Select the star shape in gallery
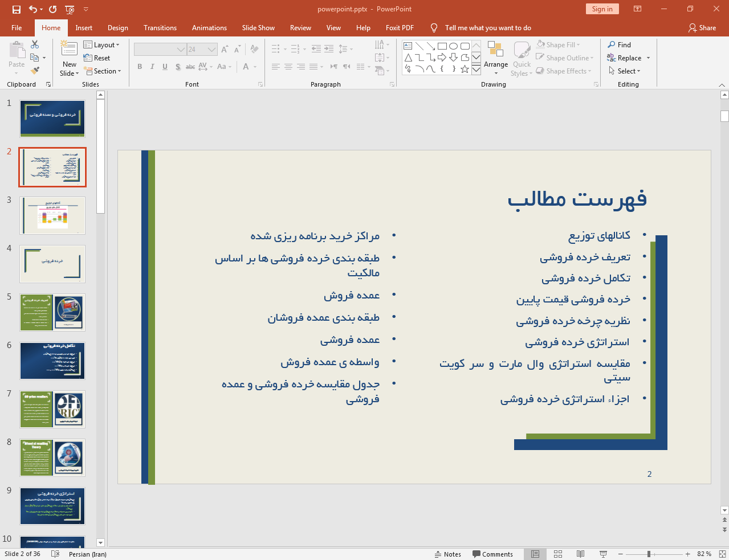729x560 pixels. click(x=465, y=69)
